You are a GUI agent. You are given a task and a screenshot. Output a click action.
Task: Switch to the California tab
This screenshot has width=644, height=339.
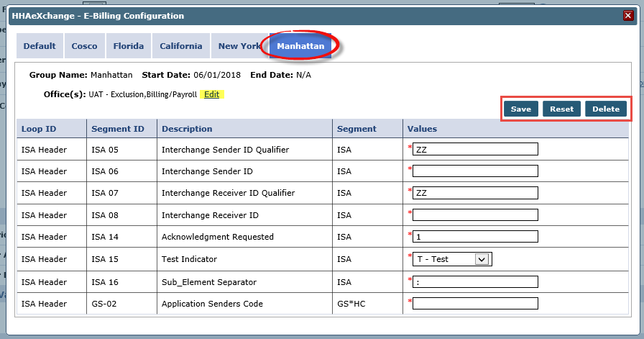(181, 46)
